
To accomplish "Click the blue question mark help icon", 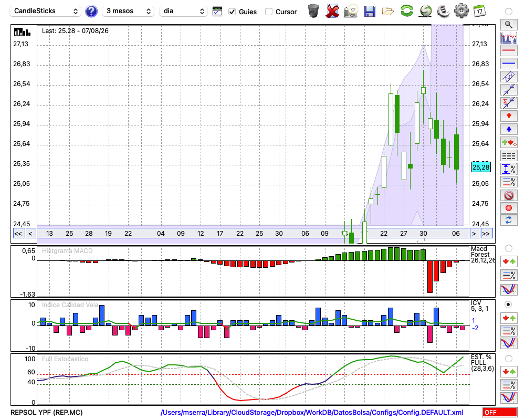I will point(91,12).
